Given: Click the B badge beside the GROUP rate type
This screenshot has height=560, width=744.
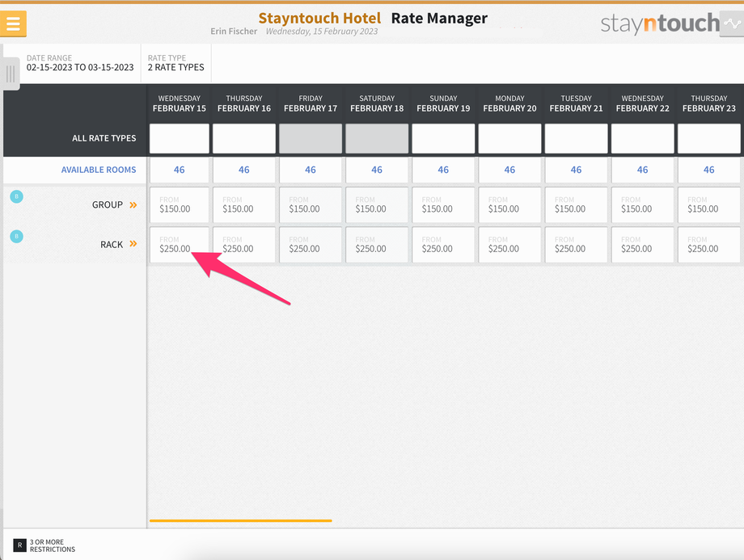Looking at the screenshot, I should tap(17, 196).
